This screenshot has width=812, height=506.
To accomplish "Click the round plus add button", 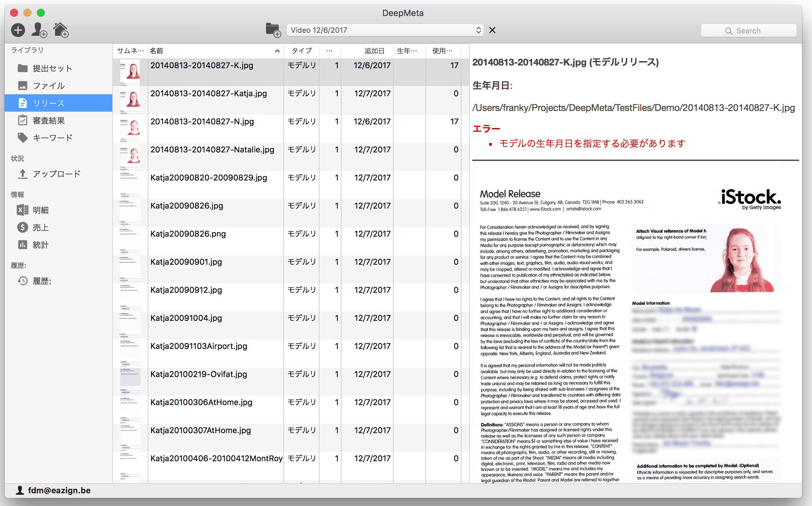I will coord(18,30).
